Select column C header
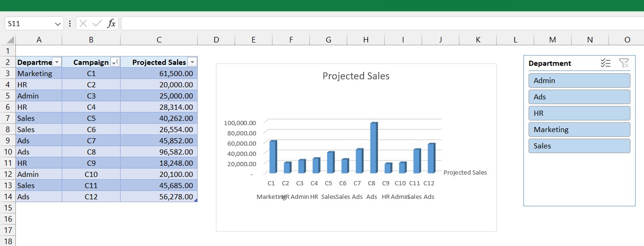Screen dimensions: 644x246 click(159, 40)
